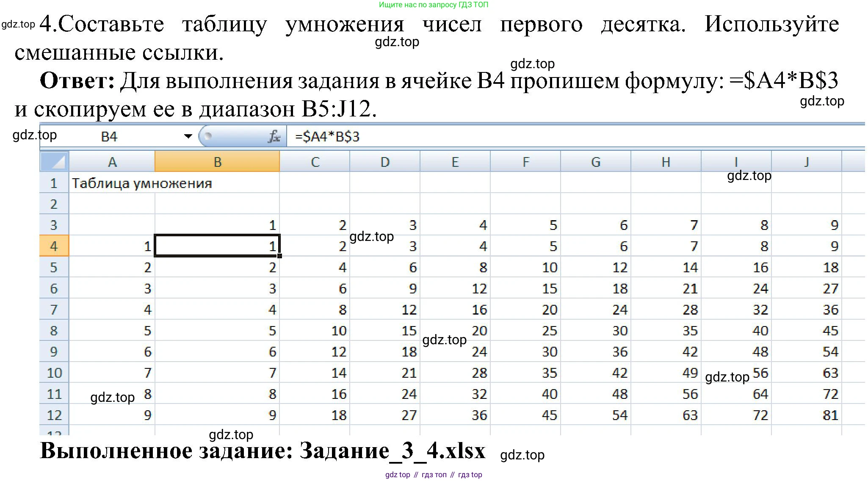Select row 4 header
This screenshot has width=868, height=481.
54,246
